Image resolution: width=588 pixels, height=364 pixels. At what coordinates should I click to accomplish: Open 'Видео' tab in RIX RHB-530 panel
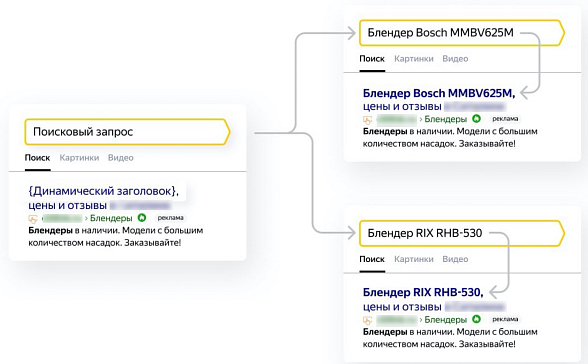(x=455, y=259)
